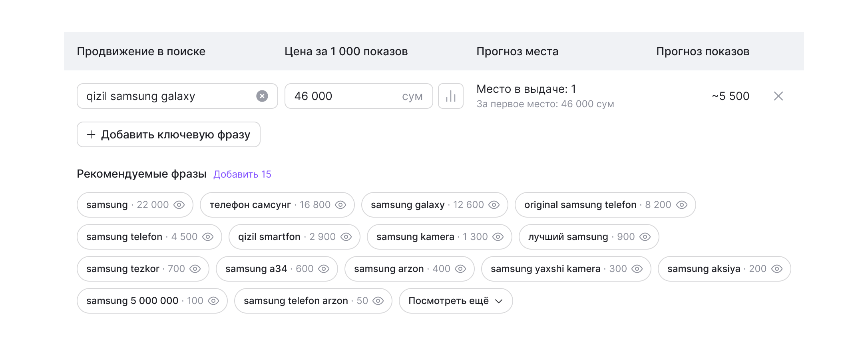Add recommended phrase 'лучший samsung'
The width and height of the screenshot is (868, 352).
589,237
